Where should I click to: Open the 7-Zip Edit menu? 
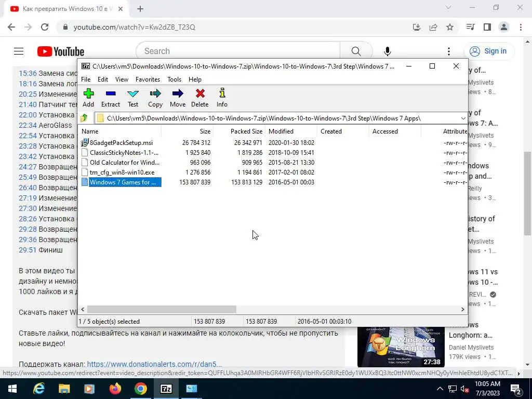(x=103, y=79)
